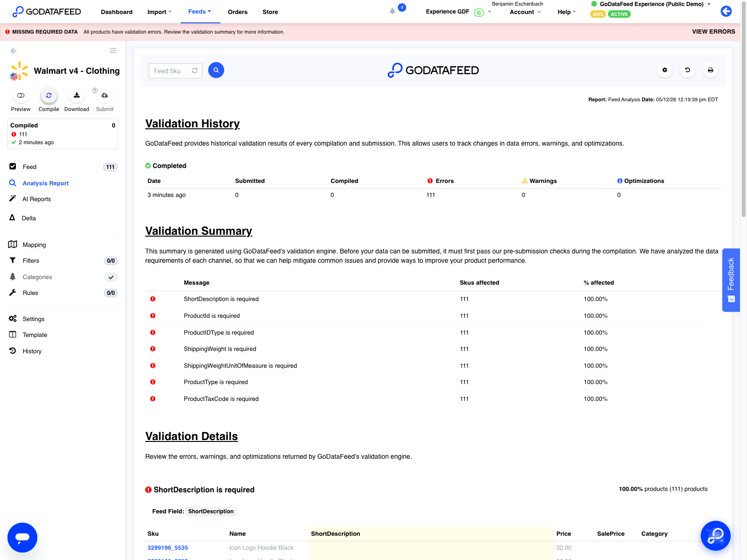Viewport: 747px width, 560px height.
Task: Click the ShortDescription column header
Action: pos(336,534)
